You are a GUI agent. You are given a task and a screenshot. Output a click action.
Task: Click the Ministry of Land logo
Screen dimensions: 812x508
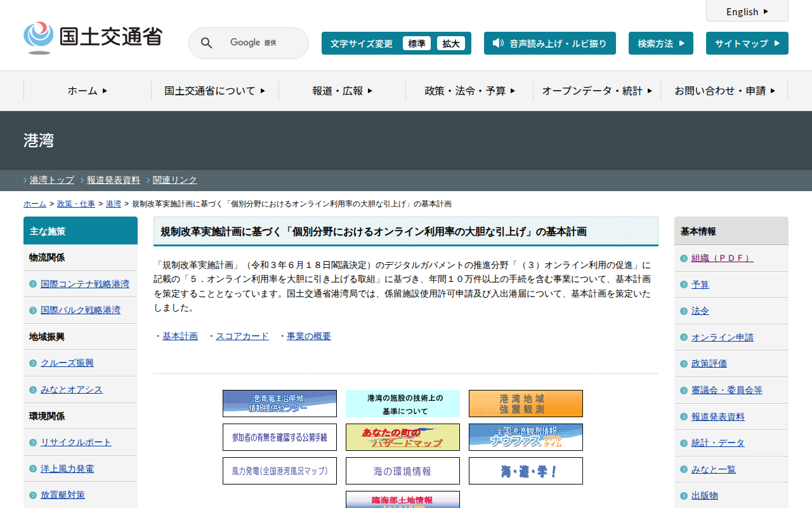point(93,37)
